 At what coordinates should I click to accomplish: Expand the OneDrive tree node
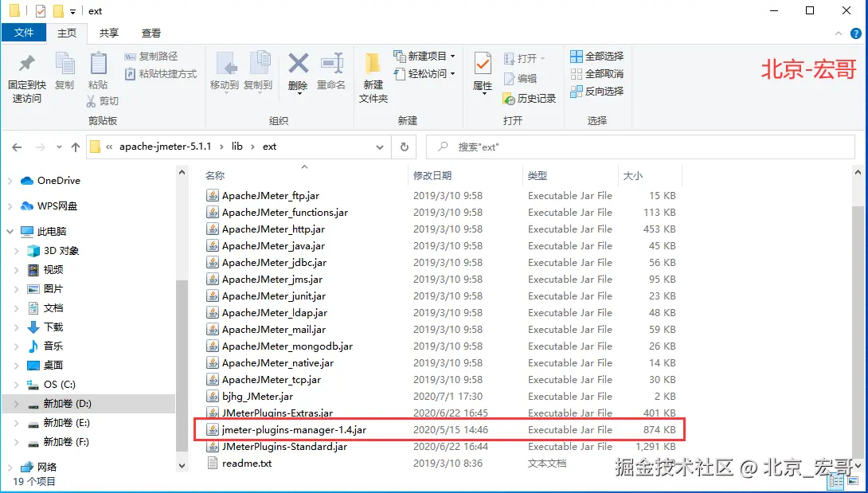[x=10, y=181]
